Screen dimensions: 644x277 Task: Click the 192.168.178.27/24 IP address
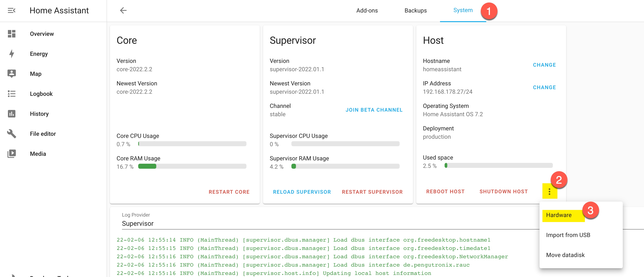coord(448,92)
